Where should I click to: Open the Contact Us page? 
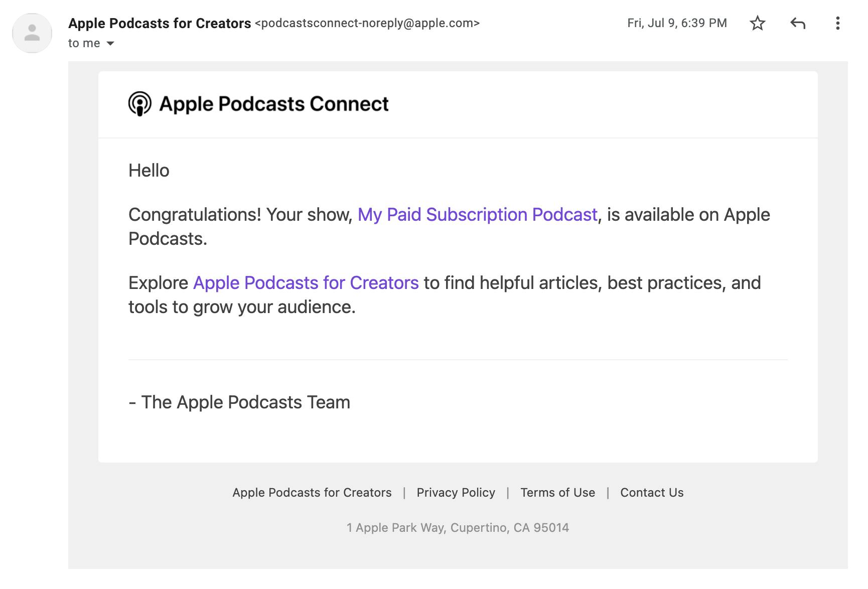[651, 492]
